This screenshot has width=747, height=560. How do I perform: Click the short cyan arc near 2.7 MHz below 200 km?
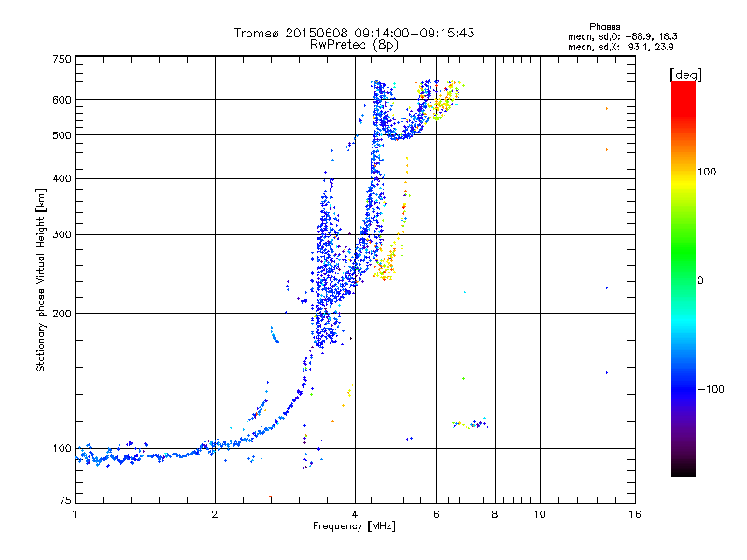pos(274,335)
